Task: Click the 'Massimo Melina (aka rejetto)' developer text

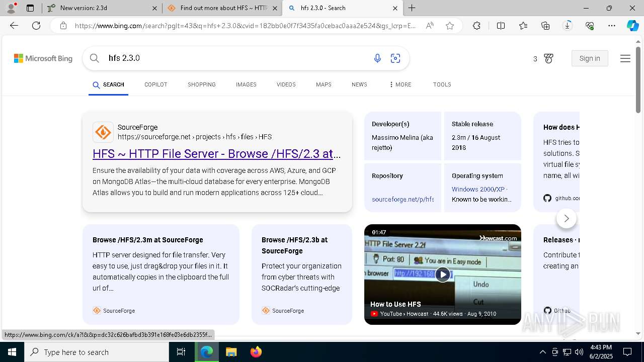Action: pyautogui.click(x=403, y=142)
